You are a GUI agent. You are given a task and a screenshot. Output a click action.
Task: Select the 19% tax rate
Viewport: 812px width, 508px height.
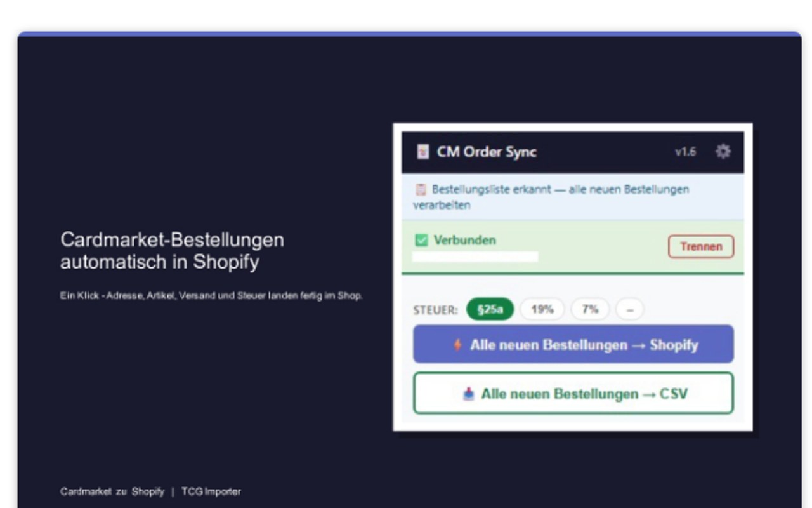tap(542, 309)
